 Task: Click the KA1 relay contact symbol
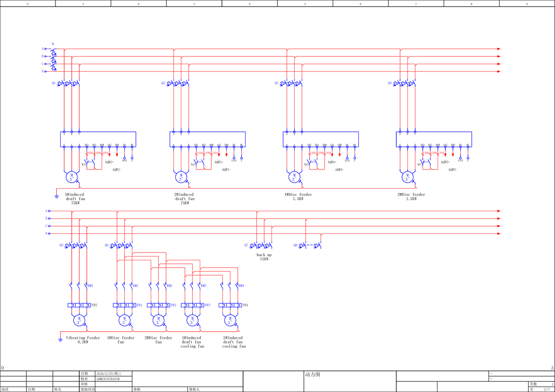click(x=89, y=163)
